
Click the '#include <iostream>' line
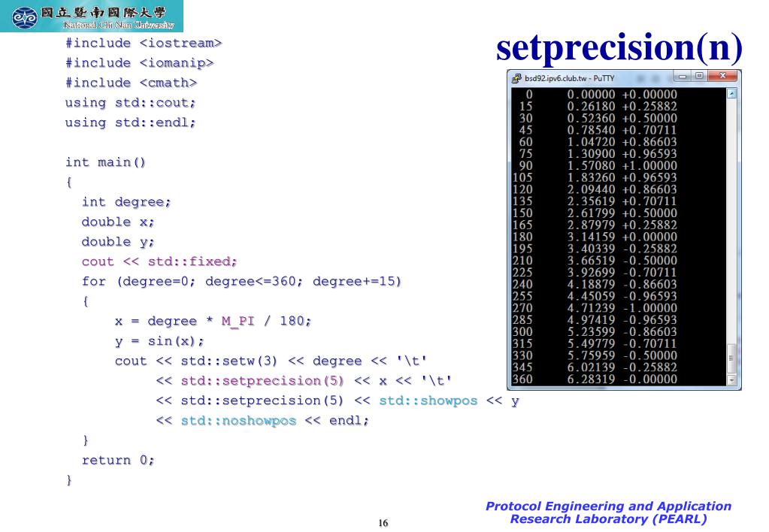[144, 43]
